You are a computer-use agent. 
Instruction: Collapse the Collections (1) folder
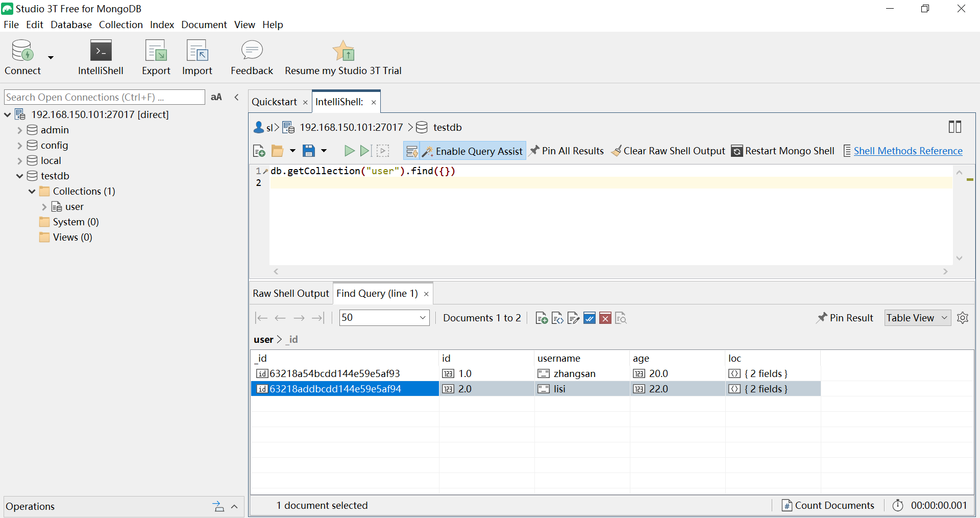coord(32,192)
